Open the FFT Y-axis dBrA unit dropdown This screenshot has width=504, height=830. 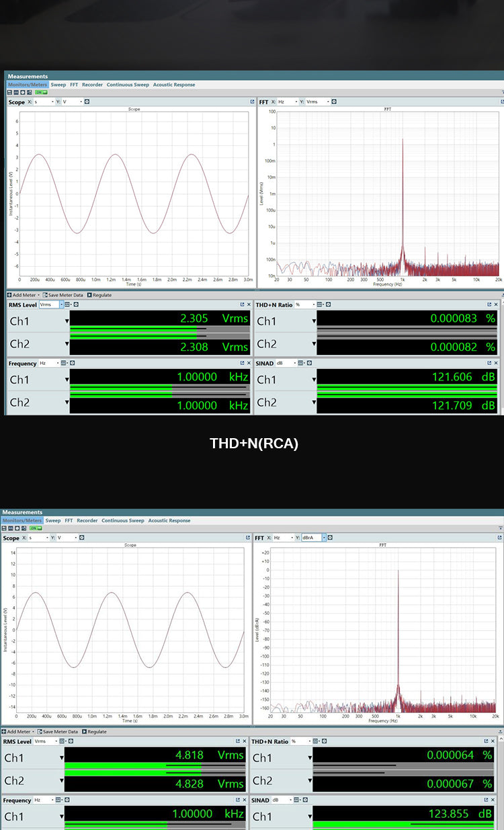pyautogui.click(x=323, y=538)
